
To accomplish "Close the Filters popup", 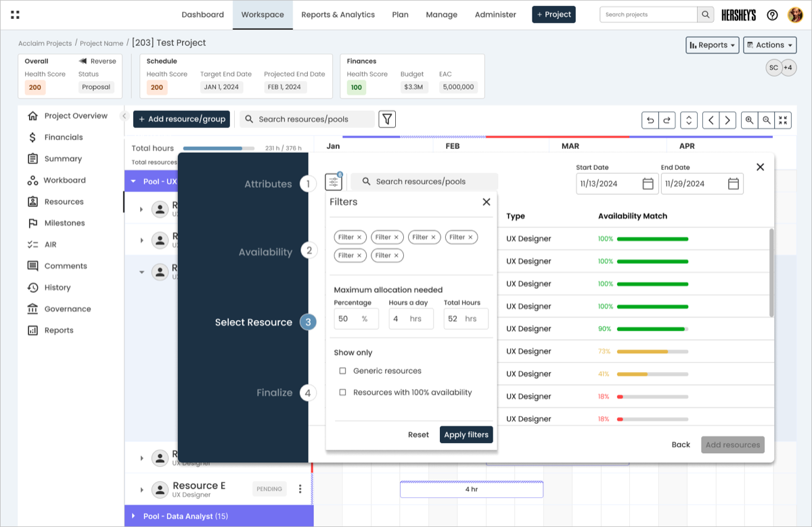I will click(486, 202).
